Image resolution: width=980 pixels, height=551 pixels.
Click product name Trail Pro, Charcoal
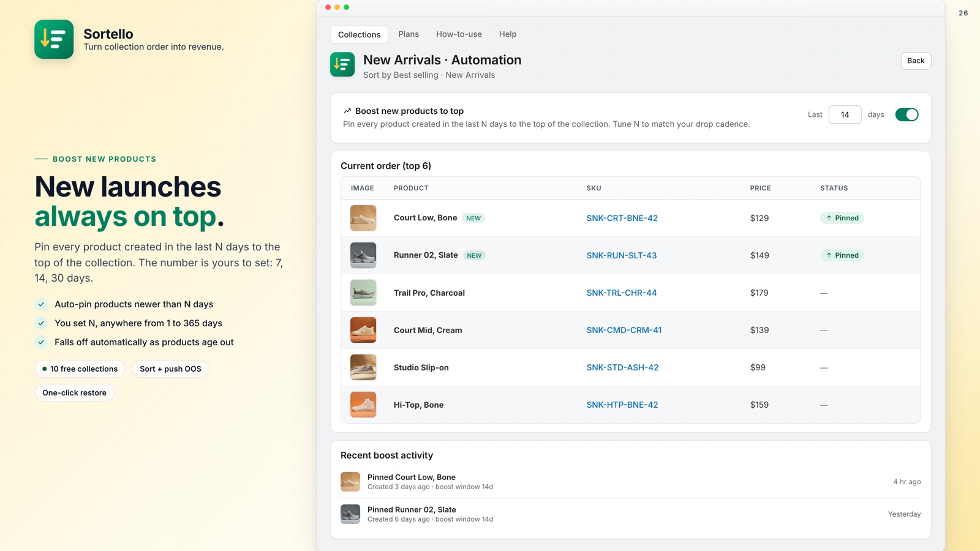[x=429, y=293]
